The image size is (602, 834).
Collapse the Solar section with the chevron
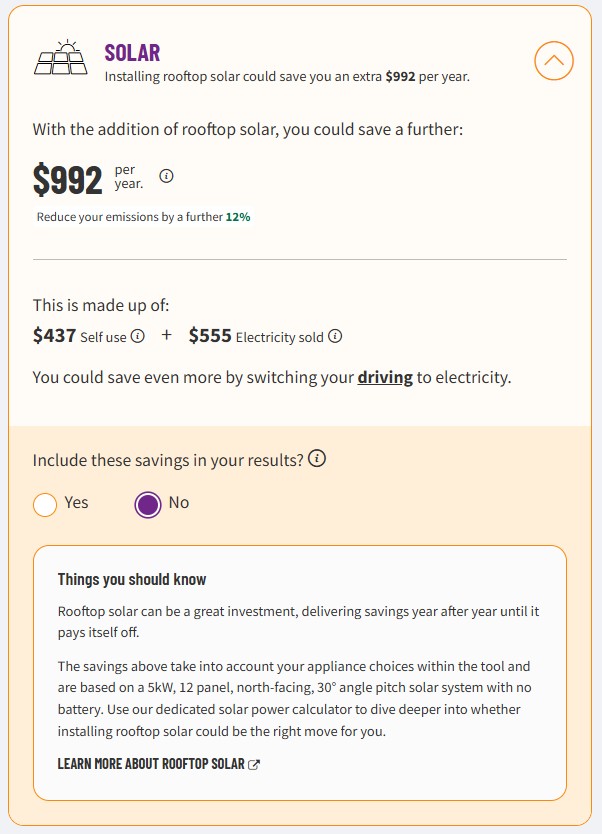coord(554,61)
